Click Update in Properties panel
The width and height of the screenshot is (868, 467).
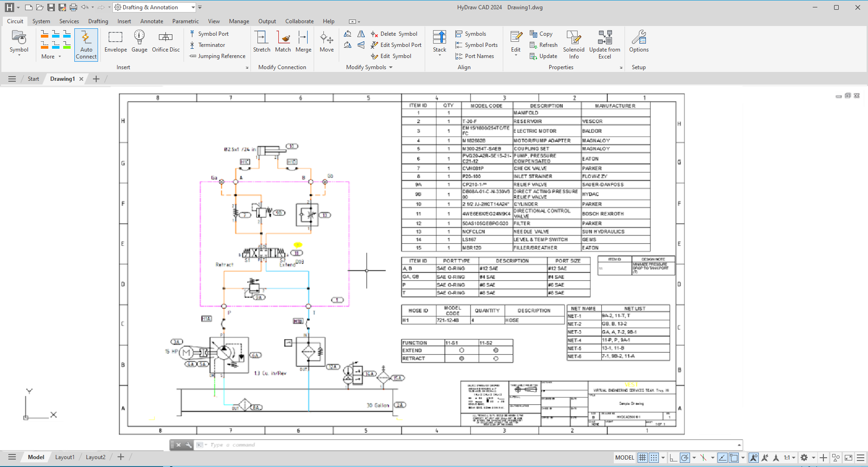543,56
